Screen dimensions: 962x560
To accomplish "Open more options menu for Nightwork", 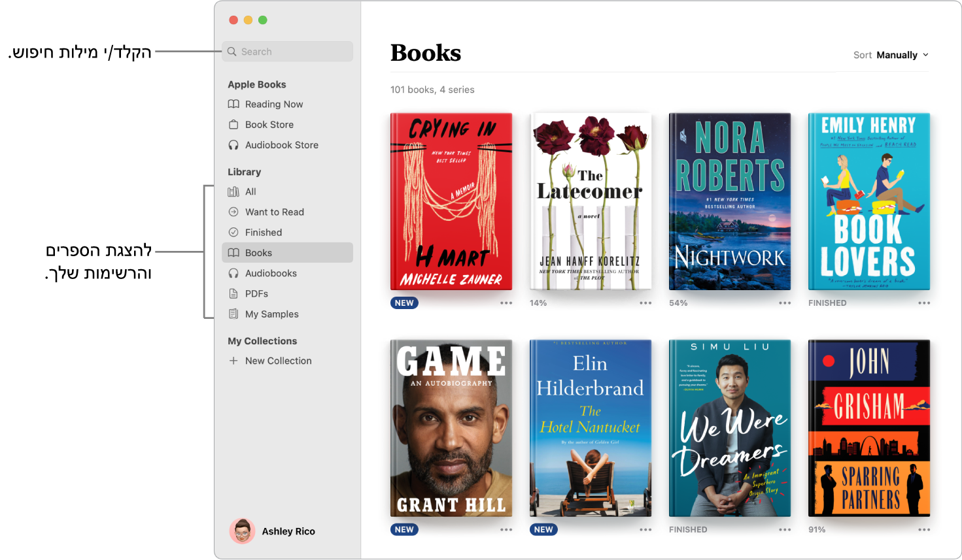I will 785,303.
